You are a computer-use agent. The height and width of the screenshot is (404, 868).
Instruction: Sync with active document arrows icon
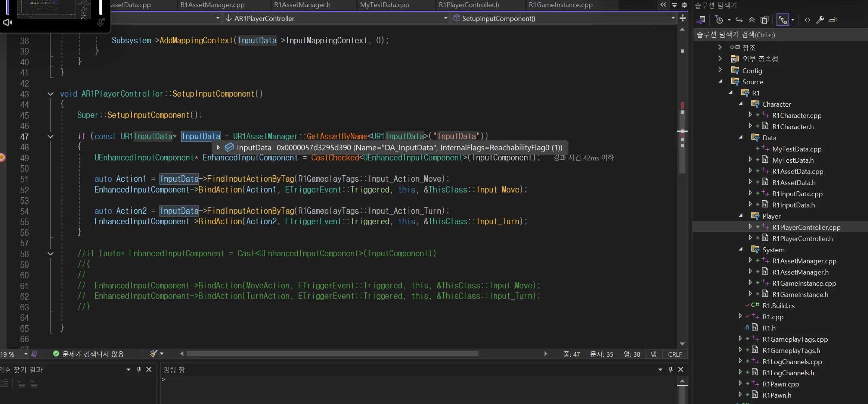point(739,20)
